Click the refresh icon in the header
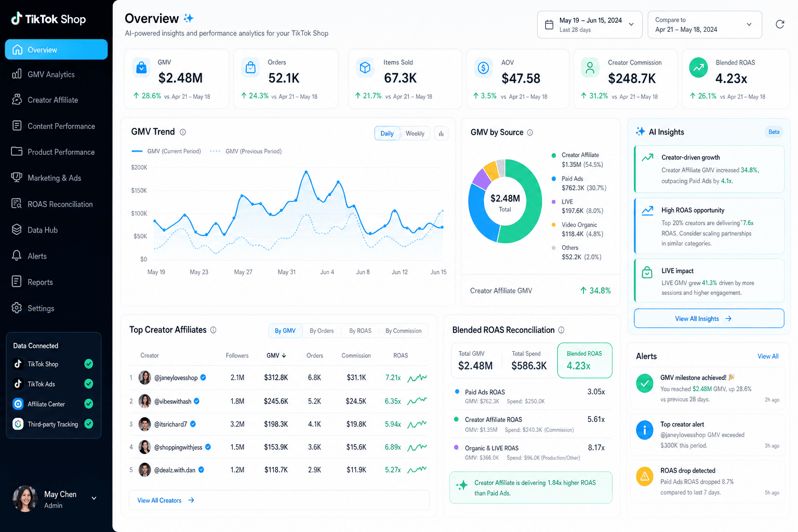Viewport: 798px width, 532px height. pos(779,24)
